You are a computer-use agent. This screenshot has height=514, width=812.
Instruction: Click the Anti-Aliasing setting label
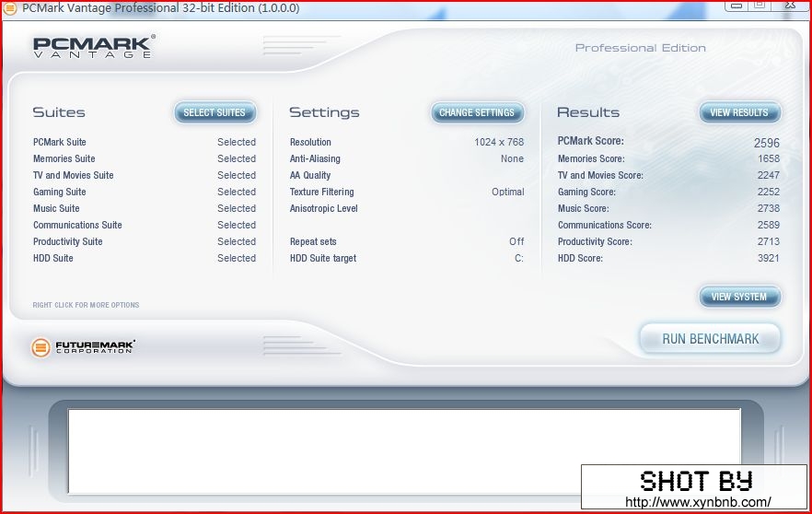pos(315,158)
